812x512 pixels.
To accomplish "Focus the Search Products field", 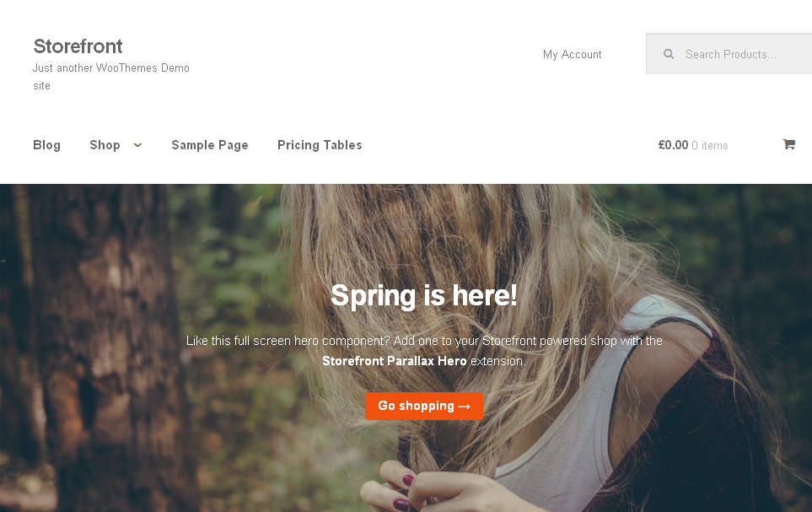I will 729,54.
